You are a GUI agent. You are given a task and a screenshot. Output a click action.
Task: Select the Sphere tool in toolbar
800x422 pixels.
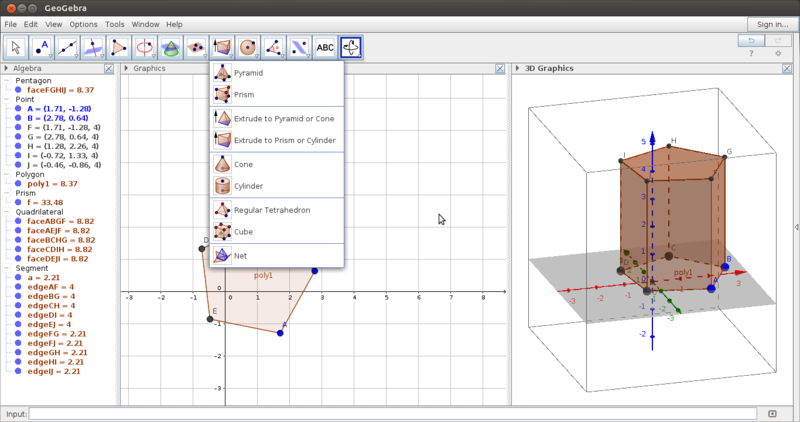point(248,47)
